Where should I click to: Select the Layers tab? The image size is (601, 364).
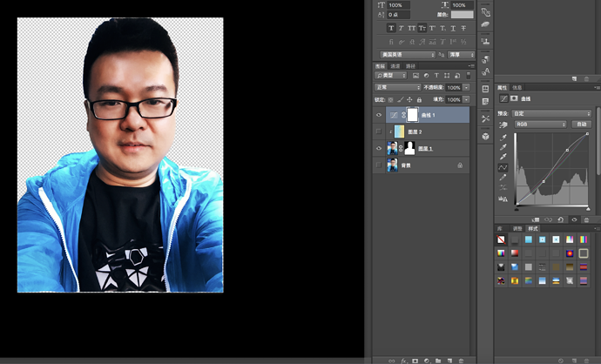click(380, 66)
